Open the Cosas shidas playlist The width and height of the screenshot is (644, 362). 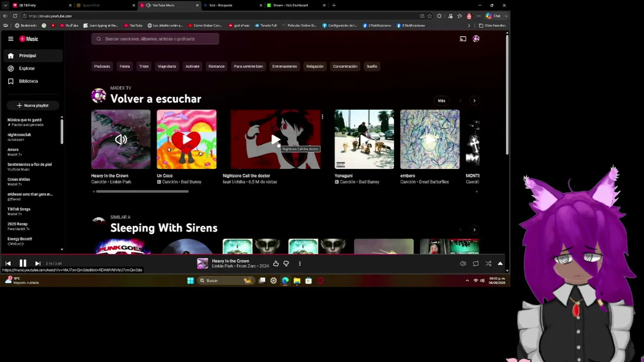coord(31,182)
